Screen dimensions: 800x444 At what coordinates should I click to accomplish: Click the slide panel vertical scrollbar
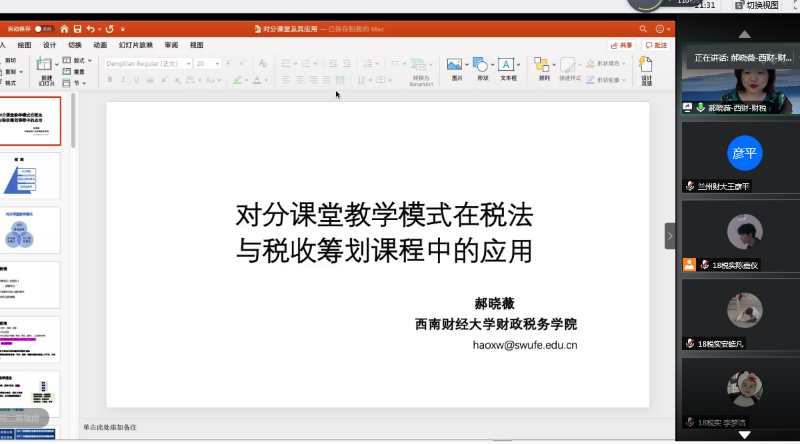(73, 121)
